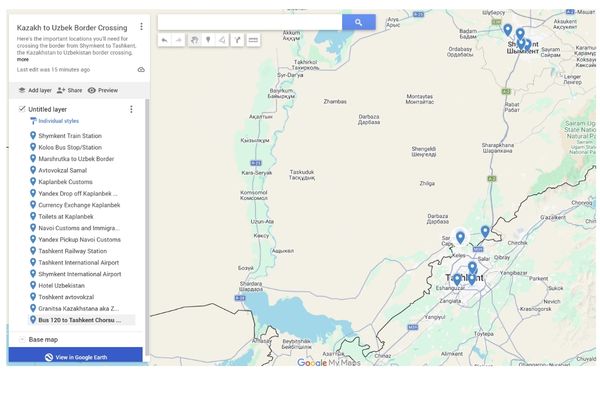Click the Untitled layer title

(47, 109)
